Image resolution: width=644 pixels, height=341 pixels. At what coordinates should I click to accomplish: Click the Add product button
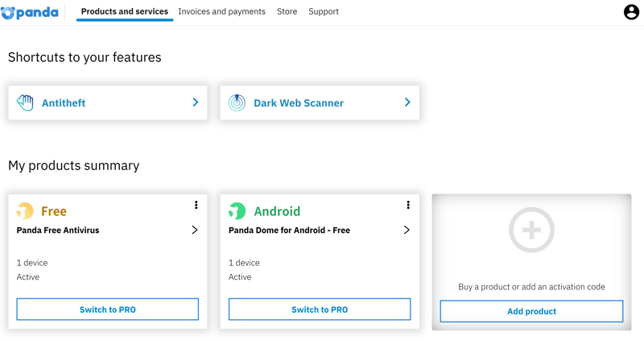(x=531, y=311)
